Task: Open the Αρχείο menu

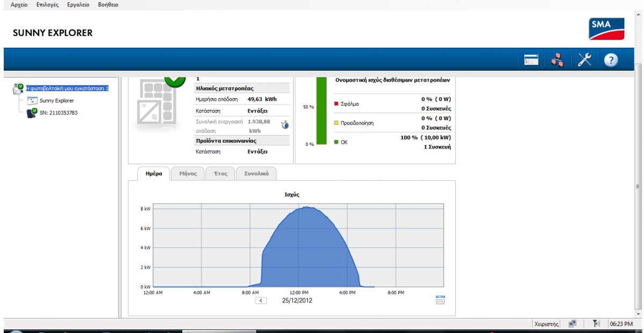Action: click(x=19, y=4)
